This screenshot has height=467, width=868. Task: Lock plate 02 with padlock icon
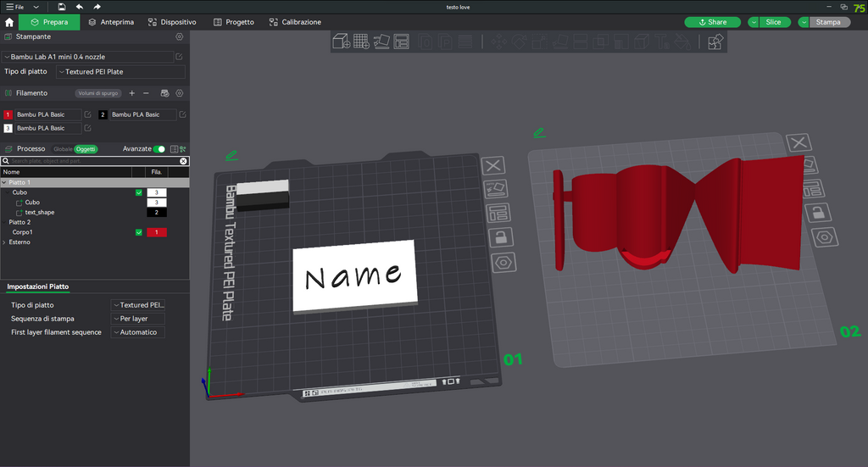click(x=818, y=213)
